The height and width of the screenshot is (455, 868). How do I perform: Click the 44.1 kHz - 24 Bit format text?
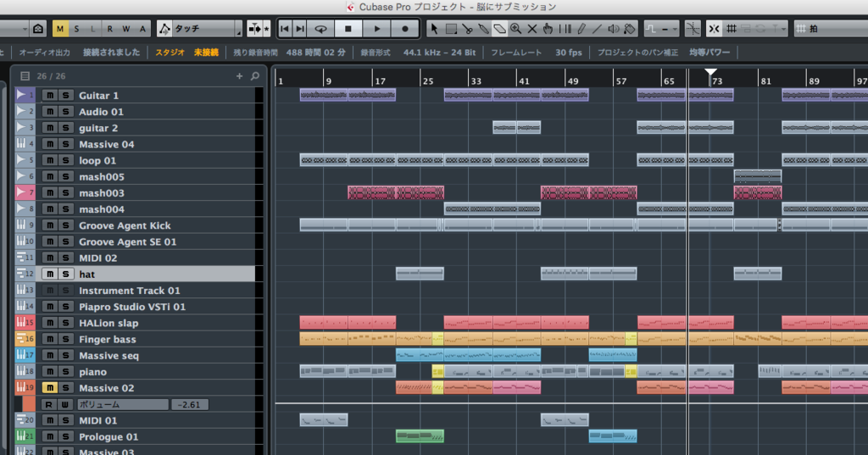(440, 52)
